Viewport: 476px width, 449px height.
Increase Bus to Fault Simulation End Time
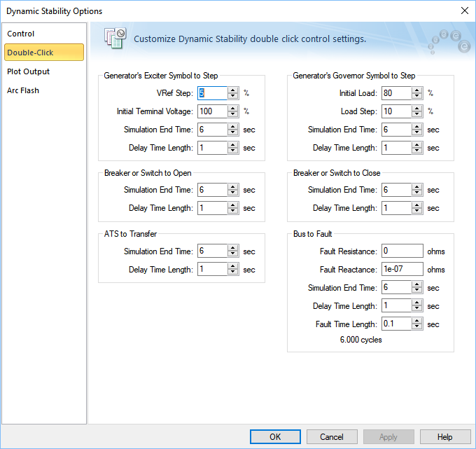[x=417, y=285]
